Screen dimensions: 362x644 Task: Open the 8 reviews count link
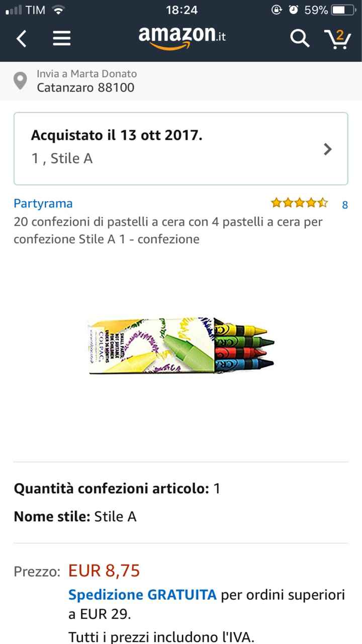coord(345,205)
